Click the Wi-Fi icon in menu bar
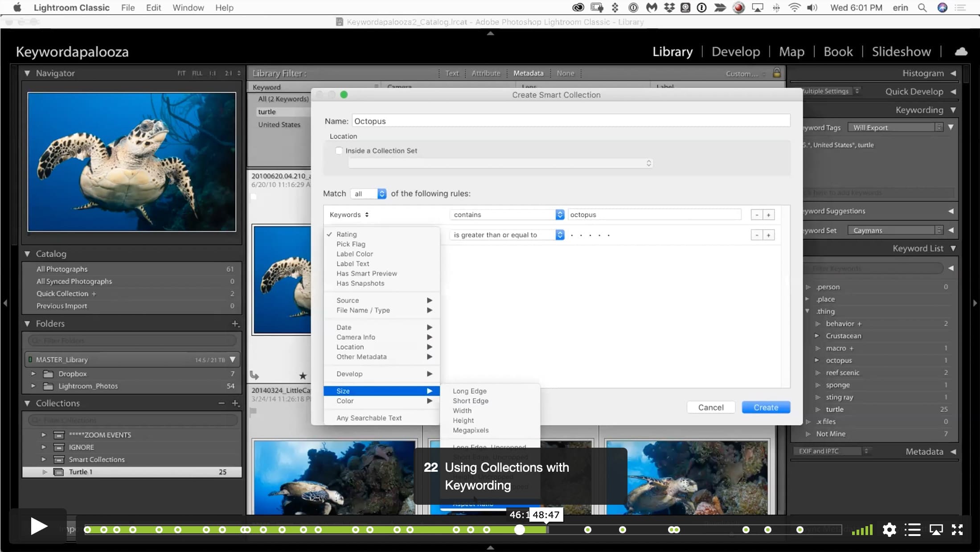Image resolution: width=980 pixels, height=552 pixels. pos(794,8)
